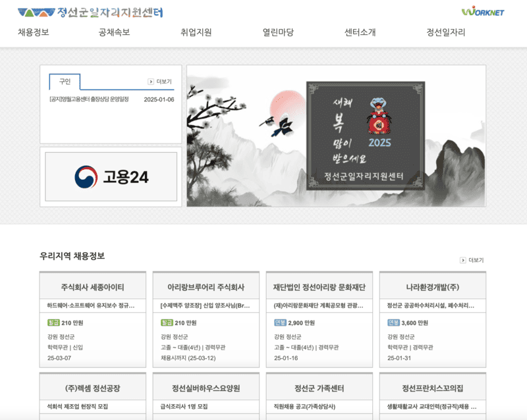Select the 연봉 badge on 정선아리랑 문화재단 card

click(x=277, y=323)
